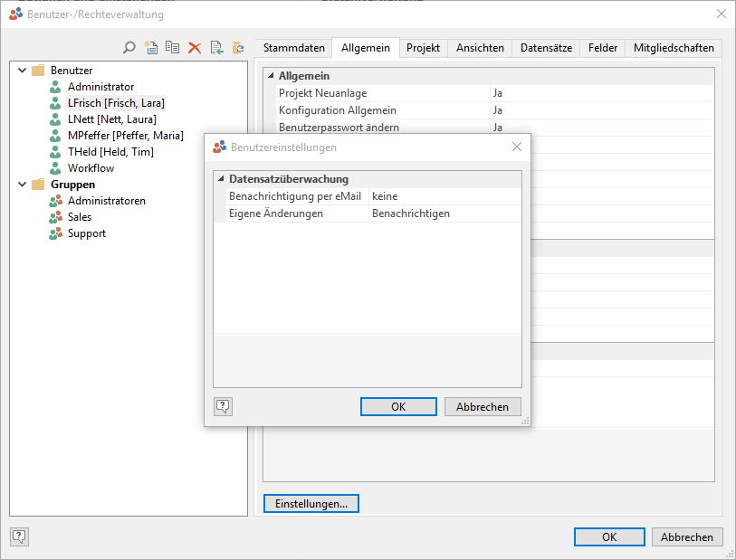
Task: Collapse the Allgemein property section
Action: click(x=271, y=76)
